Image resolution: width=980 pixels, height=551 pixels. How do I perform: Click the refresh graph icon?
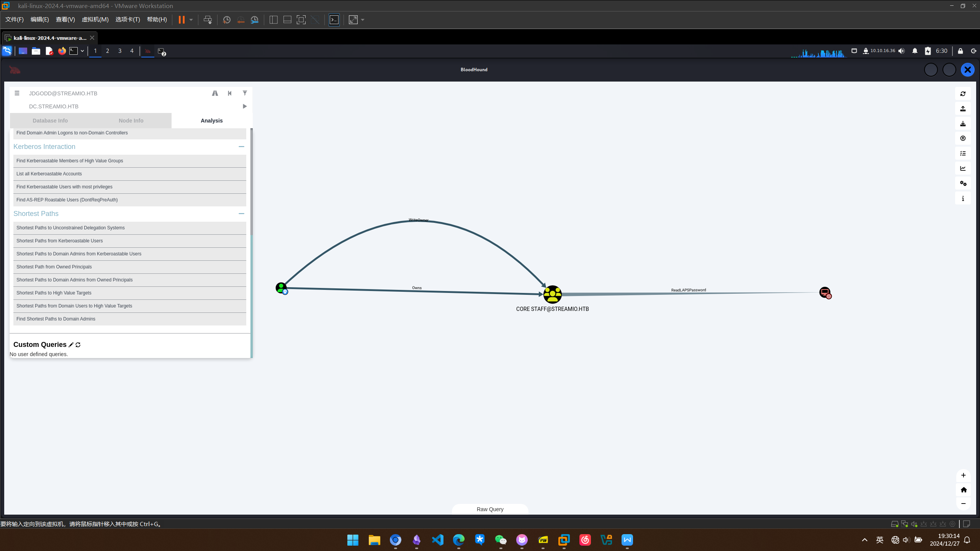point(963,94)
